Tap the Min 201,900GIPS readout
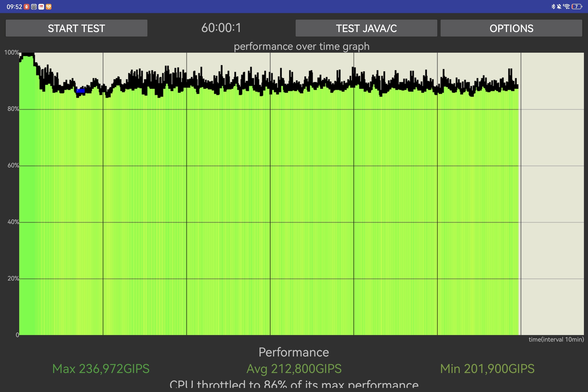This screenshot has height=392, width=588. click(x=487, y=369)
